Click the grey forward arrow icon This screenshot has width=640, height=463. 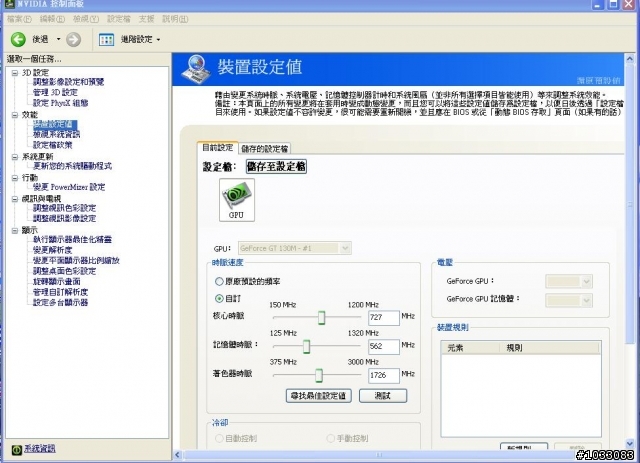click(73, 39)
